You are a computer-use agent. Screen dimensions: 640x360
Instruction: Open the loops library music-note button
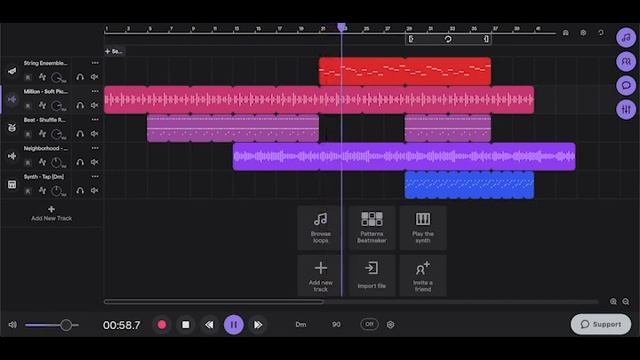point(626,38)
